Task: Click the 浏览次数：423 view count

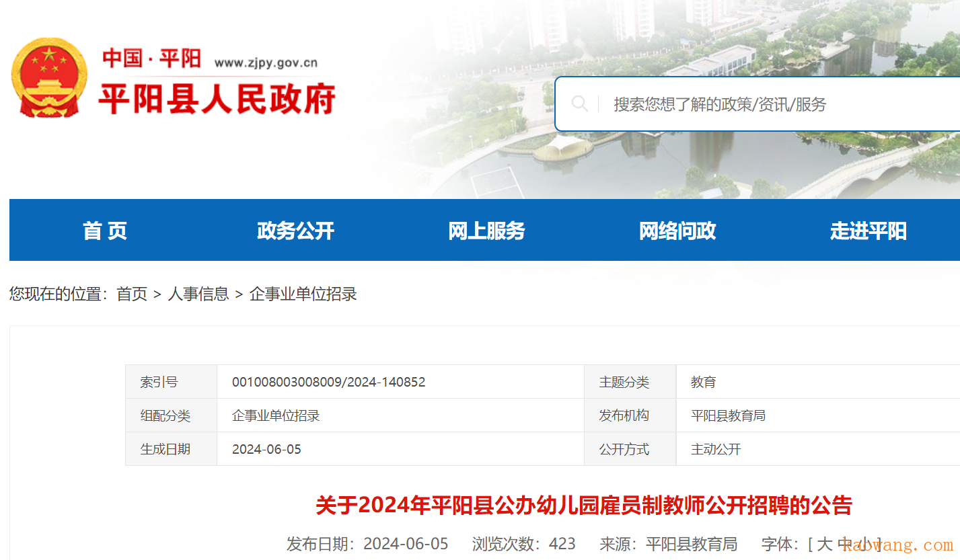Action: pos(524,544)
